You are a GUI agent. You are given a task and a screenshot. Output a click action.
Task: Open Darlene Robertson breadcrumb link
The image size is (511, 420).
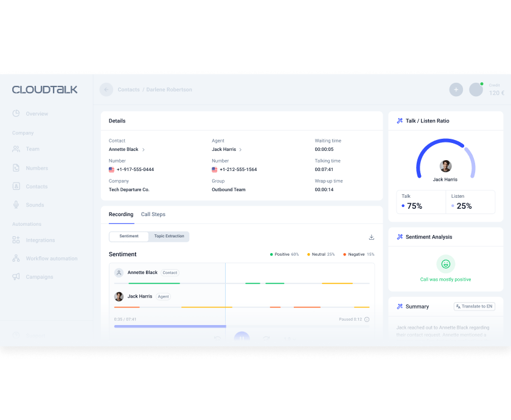pyautogui.click(x=169, y=89)
